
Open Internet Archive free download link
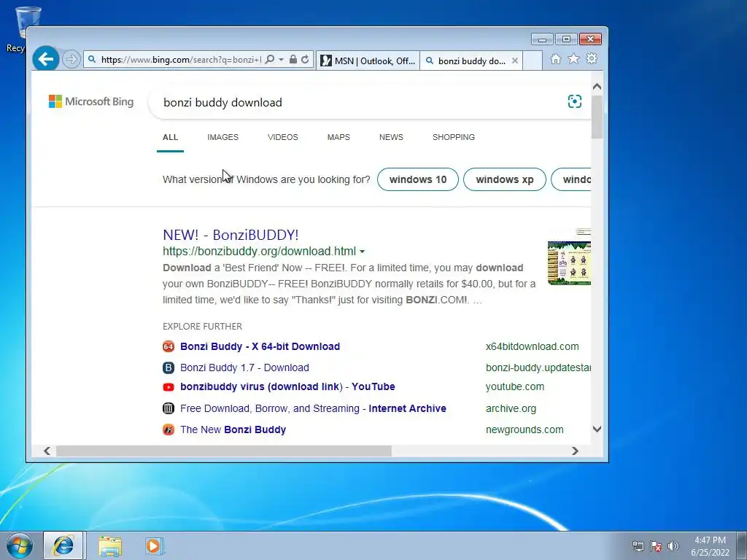tap(314, 408)
